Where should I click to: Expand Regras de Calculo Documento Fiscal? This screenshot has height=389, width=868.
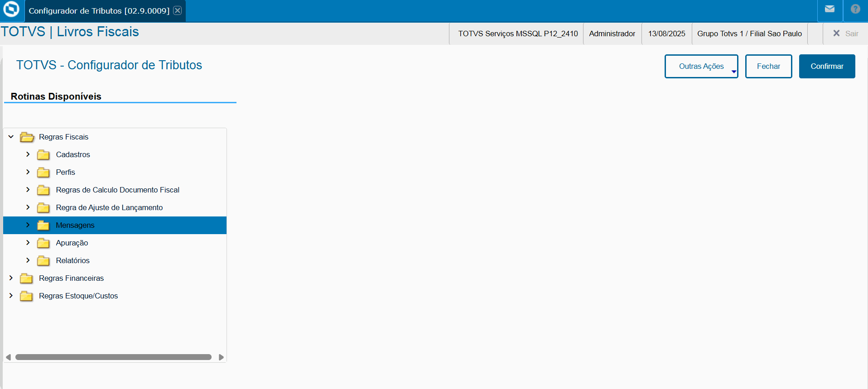(x=28, y=190)
